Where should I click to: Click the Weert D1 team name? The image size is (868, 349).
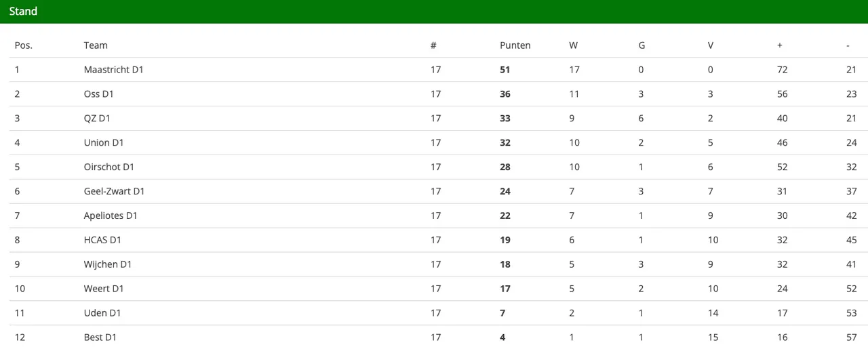(x=104, y=289)
